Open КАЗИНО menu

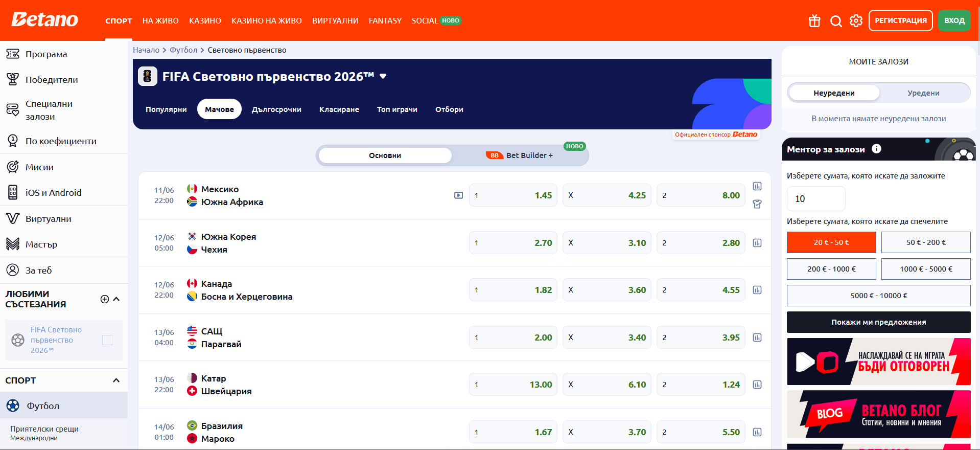coord(205,21)
